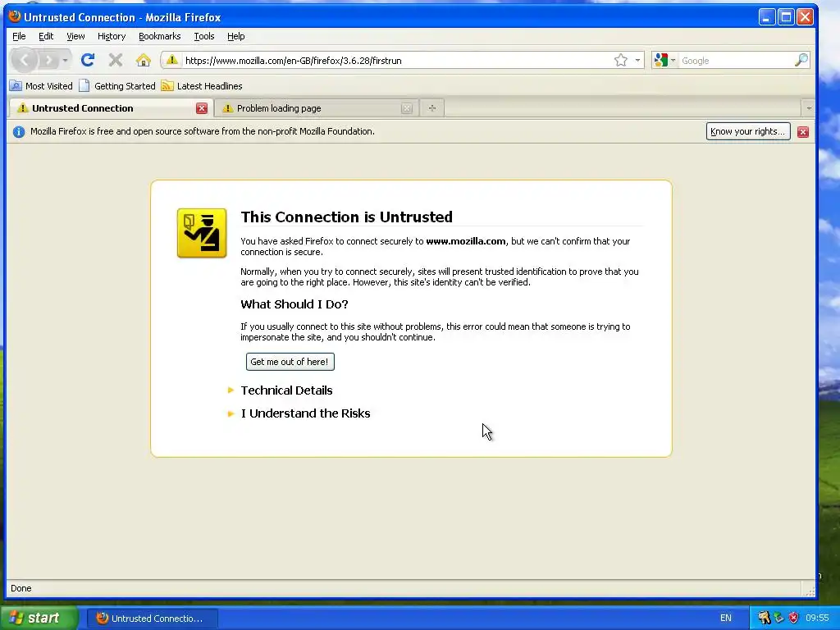Image resolution: width=840 pixels, height=630 pixels.
Task: Open the Latest Headlines feed bookmark
Action: (x=202, y=85)
